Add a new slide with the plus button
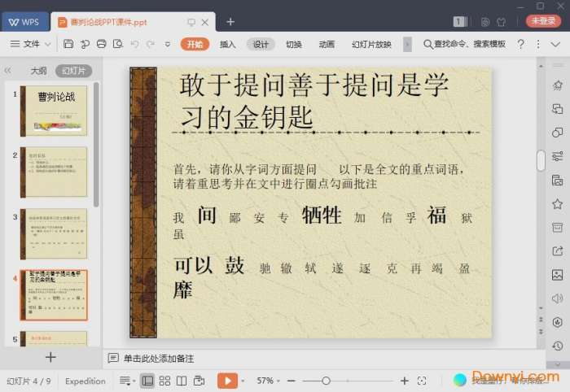Screen dimensions: 570x392 click(50, 357)
